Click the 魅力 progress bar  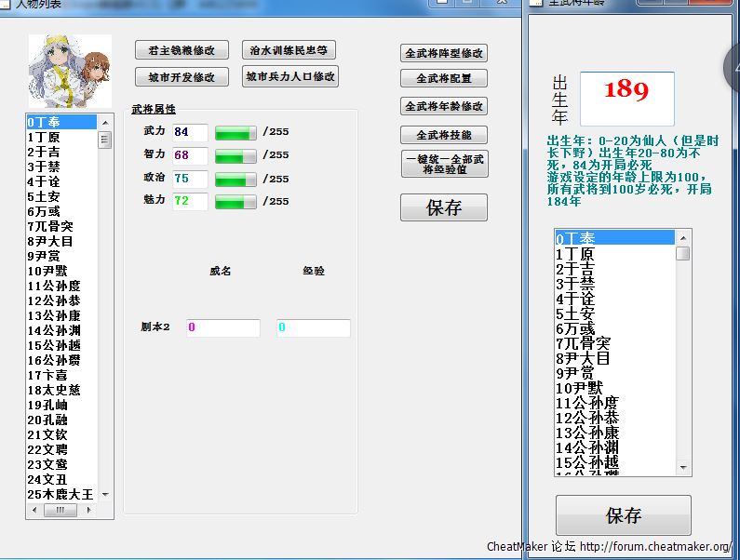pyautogui.click(x=235, y=201)
